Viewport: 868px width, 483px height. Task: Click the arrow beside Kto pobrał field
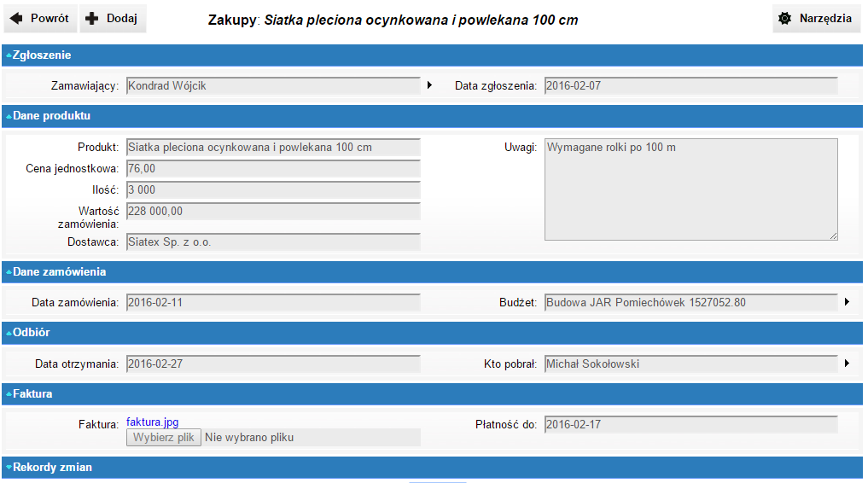(847, 364)
